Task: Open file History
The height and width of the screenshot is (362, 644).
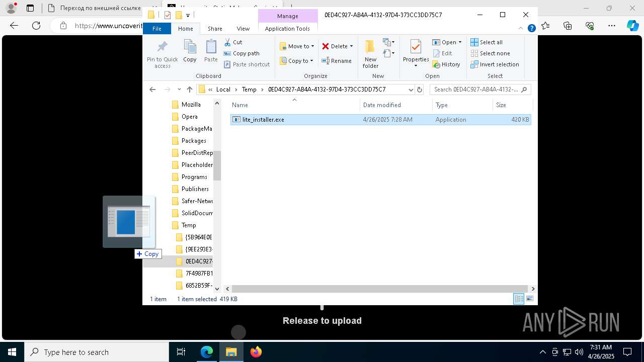Action: point(446,64)
